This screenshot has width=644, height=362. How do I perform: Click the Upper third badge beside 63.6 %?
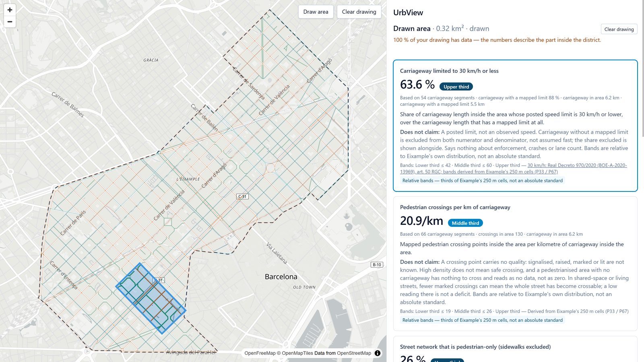(456, 86)
